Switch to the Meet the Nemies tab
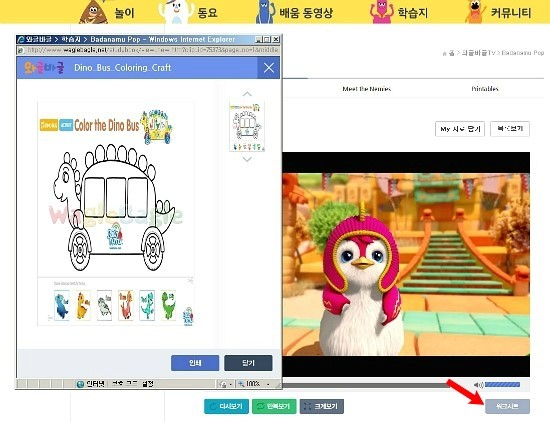The height and width of the screenshot is (422, 550). point(367,89)
